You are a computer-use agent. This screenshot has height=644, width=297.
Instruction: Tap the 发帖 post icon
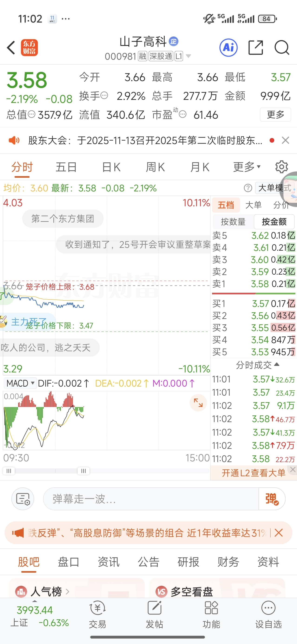(x=154, y=614)
